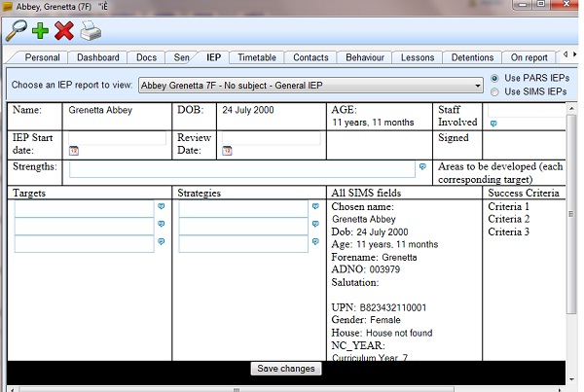Click the Strengths text field
This screenshot has height=392, width=584.
coord(242,170)
